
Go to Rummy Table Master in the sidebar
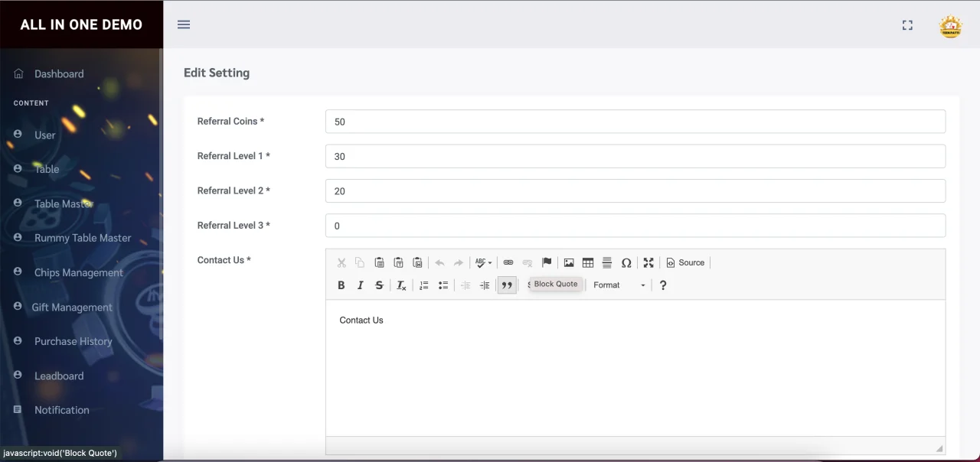[x=83, y=238]
